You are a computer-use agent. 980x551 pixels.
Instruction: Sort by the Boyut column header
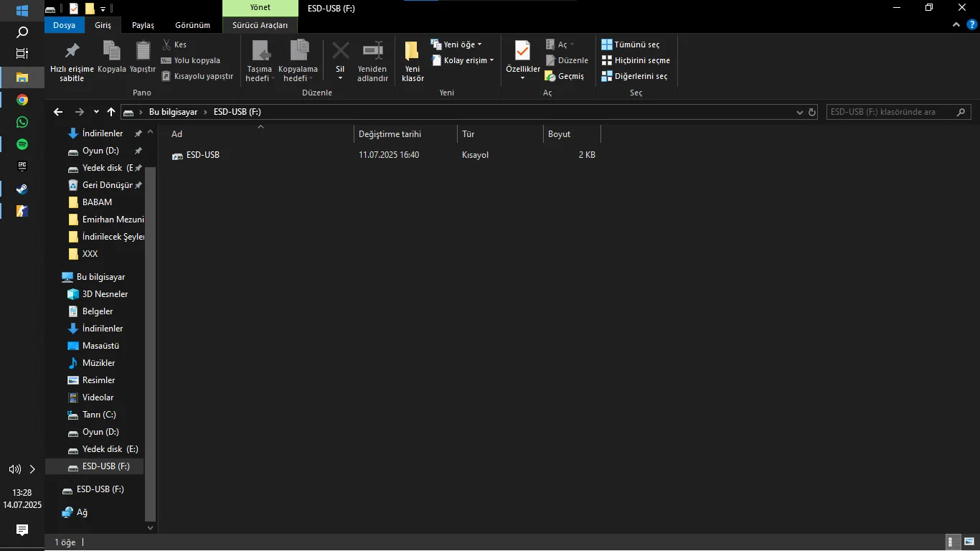coord(573,134)
